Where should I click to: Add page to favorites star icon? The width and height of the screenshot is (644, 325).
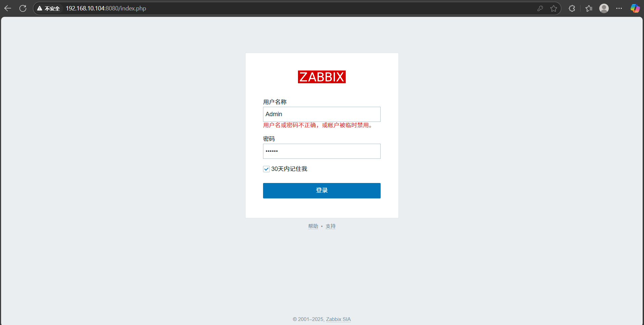tap(554, 8)
